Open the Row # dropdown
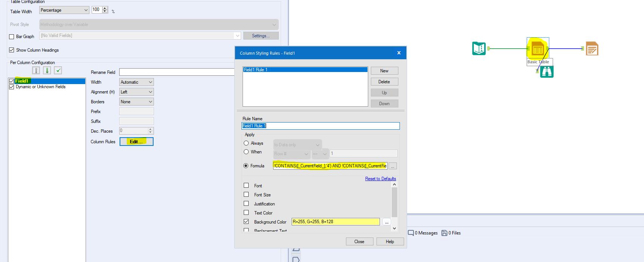The image size is (644, 262). click(x=292, y=154)
